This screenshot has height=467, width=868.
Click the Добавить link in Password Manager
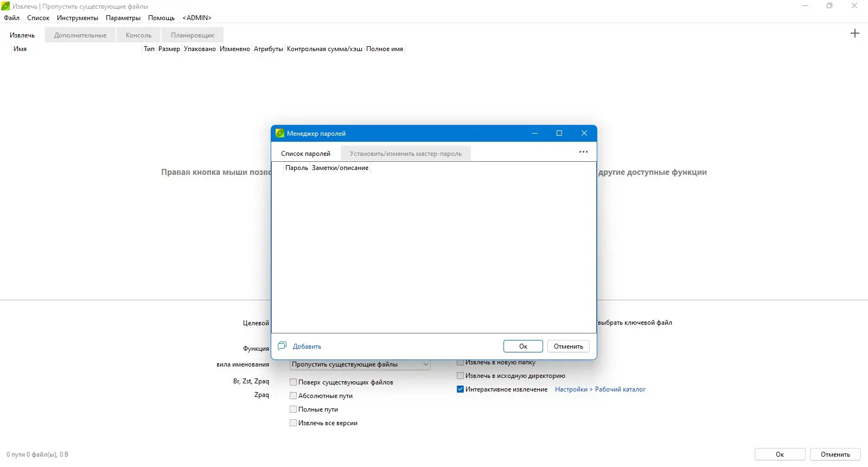tap(307, 346)
